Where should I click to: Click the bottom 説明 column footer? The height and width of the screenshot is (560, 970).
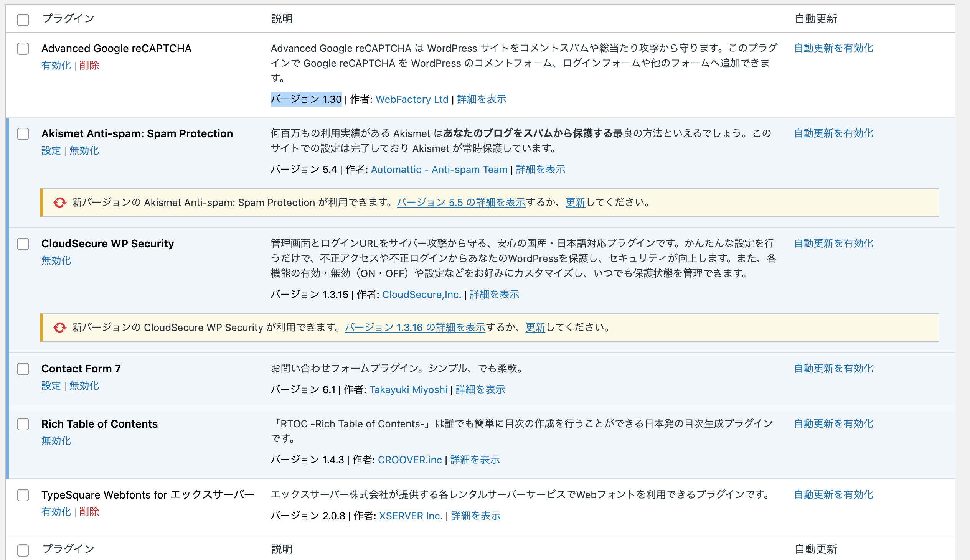[x=282, y=549]
